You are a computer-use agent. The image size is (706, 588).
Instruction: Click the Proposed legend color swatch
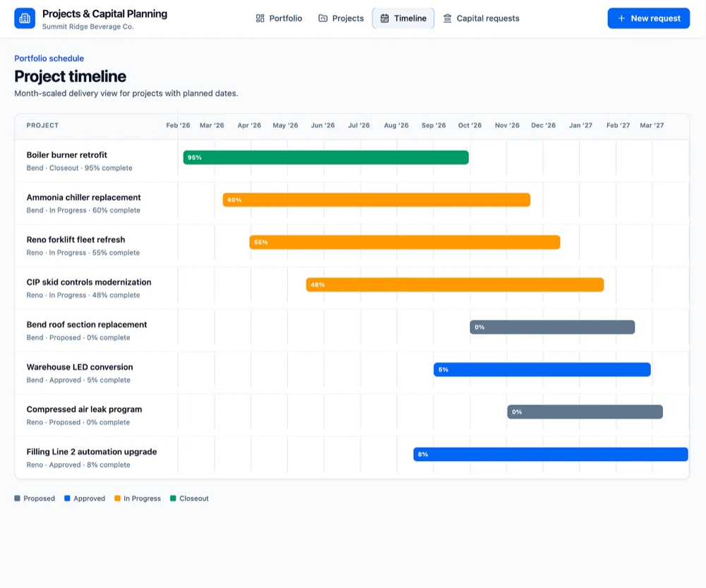click(17, 498)
